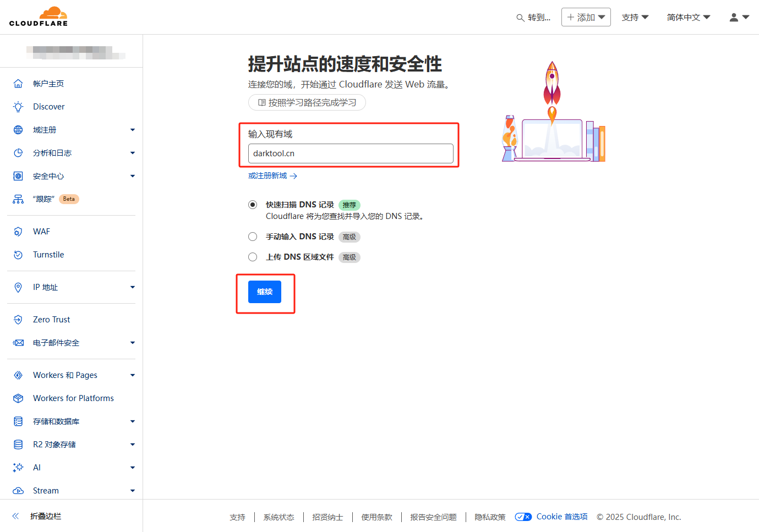The height and width of the screenshot is (532, 759).
Task: Open WAF in the sidebar
Action: [41, 232]
